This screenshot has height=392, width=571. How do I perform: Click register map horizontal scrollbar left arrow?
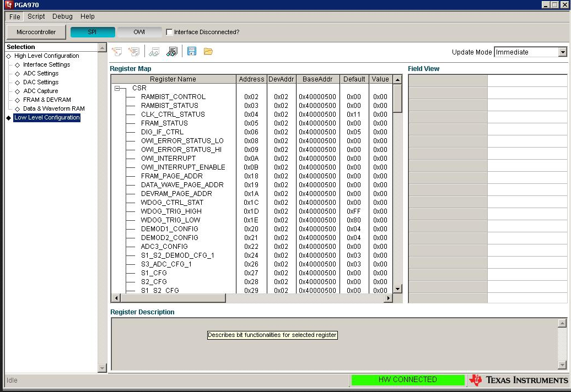click(116, 298)
